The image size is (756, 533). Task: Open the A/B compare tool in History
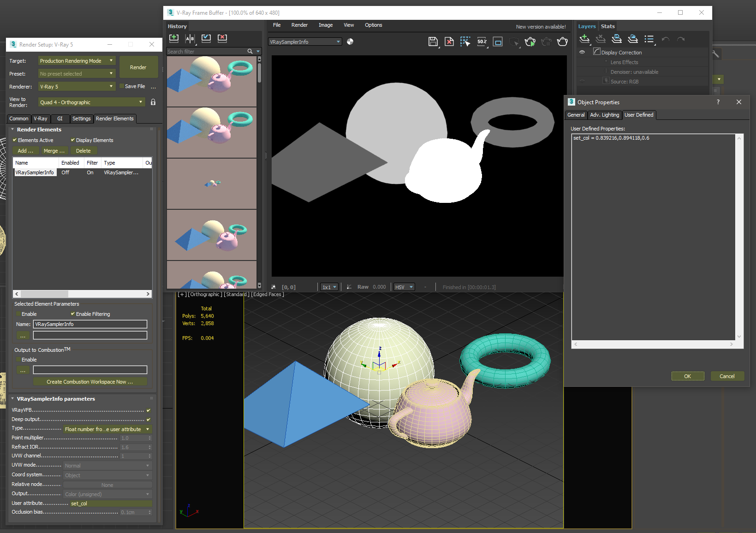pos(190,39)
